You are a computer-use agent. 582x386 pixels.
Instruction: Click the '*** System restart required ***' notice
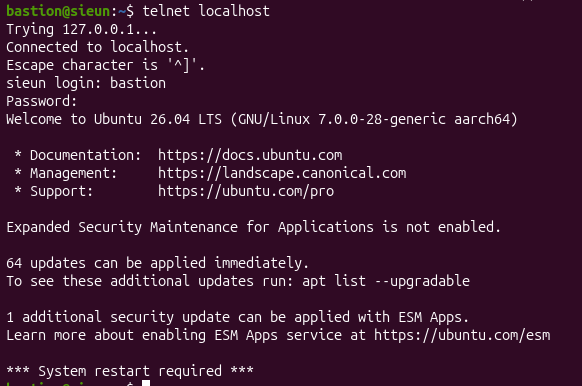point(130,371)
